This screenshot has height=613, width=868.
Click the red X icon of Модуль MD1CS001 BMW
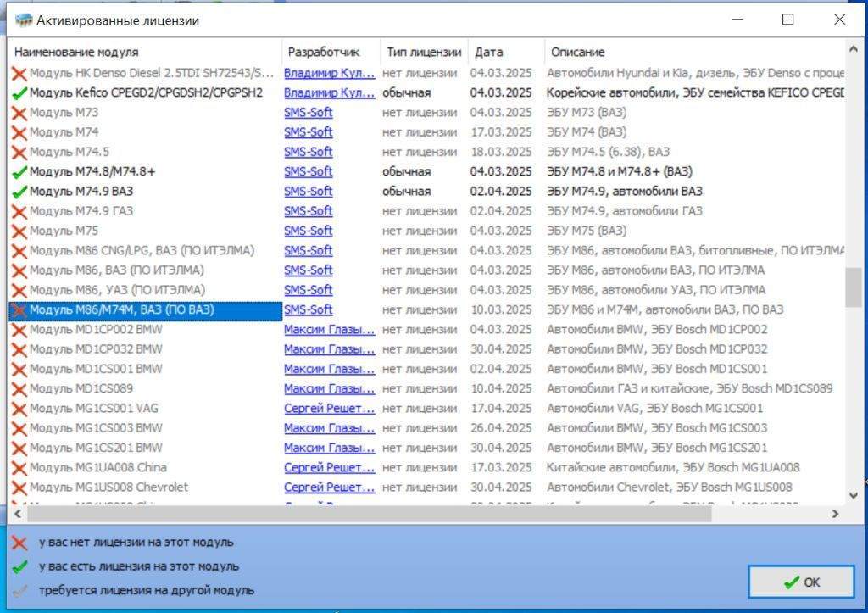coord(19,370)
